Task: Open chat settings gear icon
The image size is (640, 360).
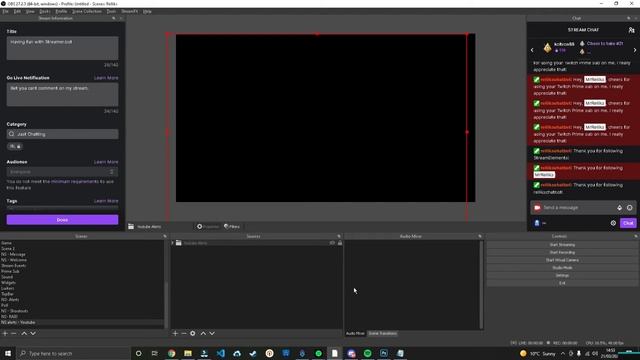Action: pos(613,223)
